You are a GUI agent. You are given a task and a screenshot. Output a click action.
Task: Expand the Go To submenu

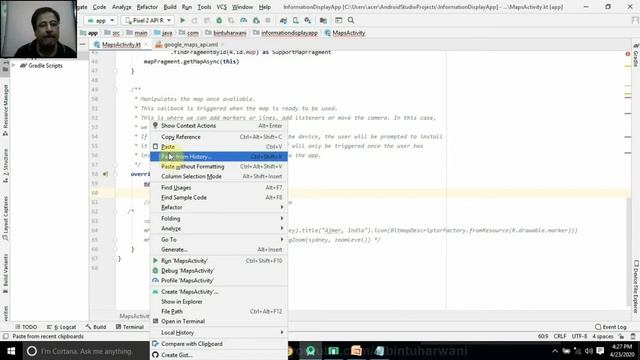click(x=219, y=240)
